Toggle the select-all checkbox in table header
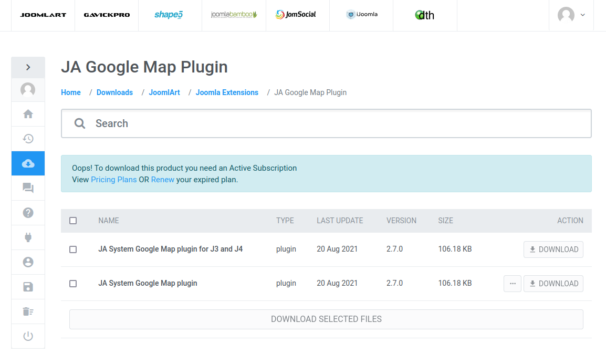Image resolution: width=606 pixels, height=364 pixels. pos(73,221)
